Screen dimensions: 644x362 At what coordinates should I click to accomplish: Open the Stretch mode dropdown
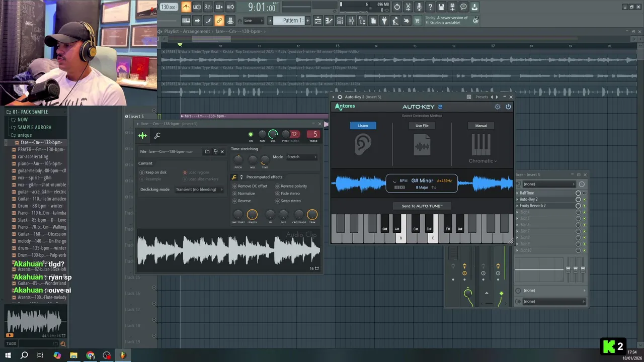coord(301,157)
